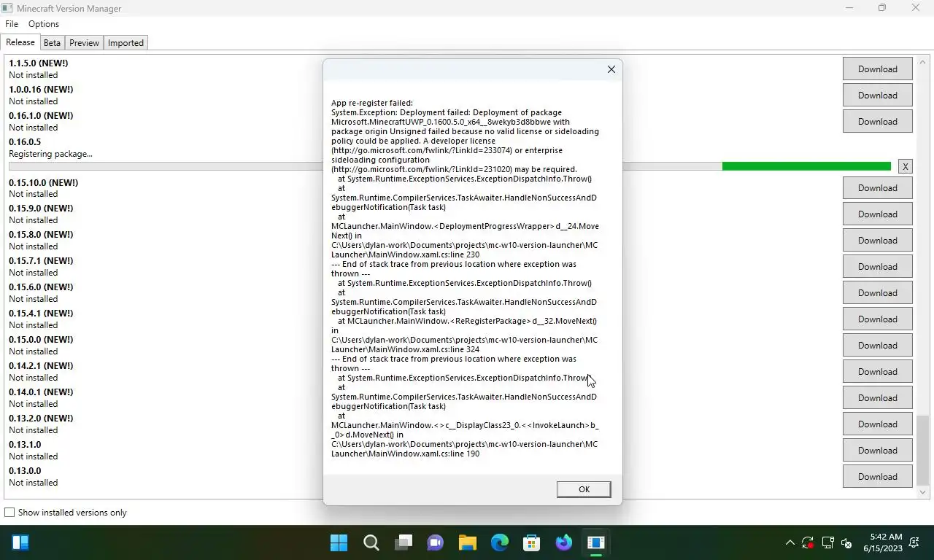Download version 0.15.10.0
The image size is (934, 560).
878,188
